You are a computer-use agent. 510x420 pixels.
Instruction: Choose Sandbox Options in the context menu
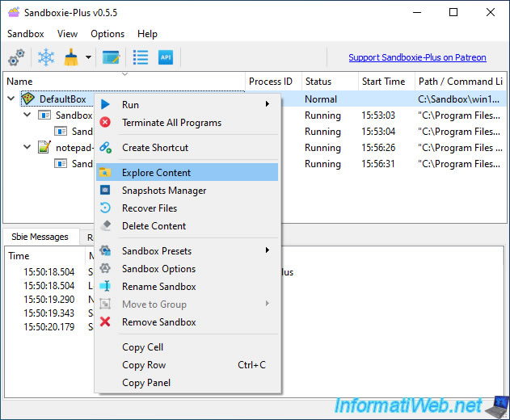click(158, 269)
